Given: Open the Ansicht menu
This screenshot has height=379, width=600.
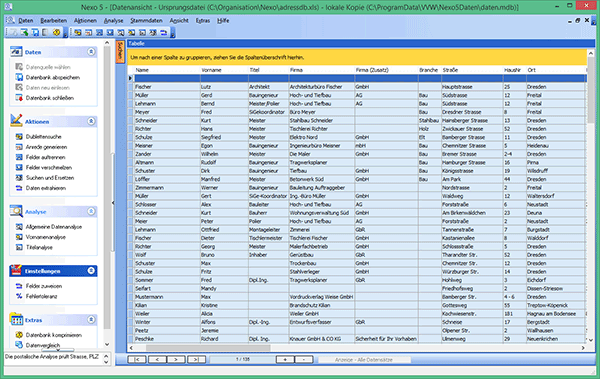Looking at the screenshot, I should (x=179, y=21).
